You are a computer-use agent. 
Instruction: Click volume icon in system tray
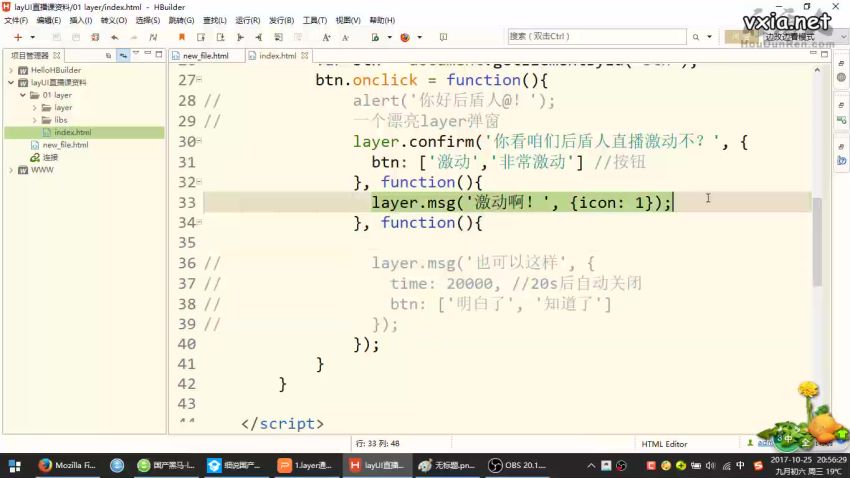click(711, 466)
